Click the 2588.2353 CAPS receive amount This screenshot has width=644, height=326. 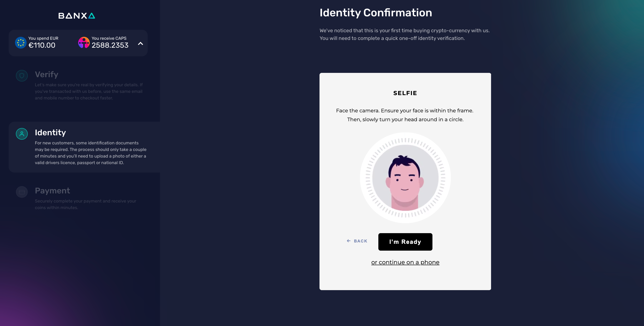110,45
